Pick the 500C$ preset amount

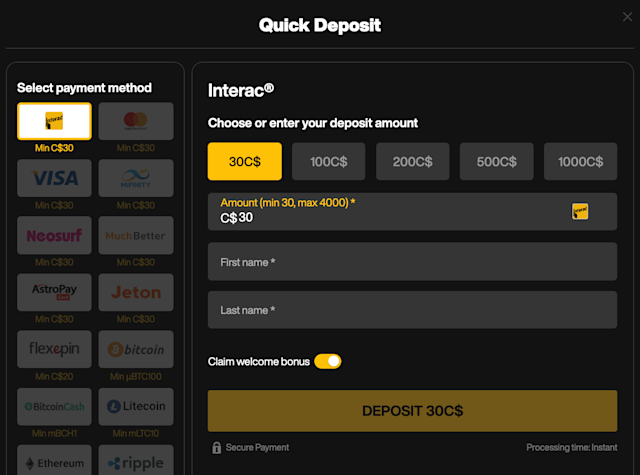(x=497, y=161)
